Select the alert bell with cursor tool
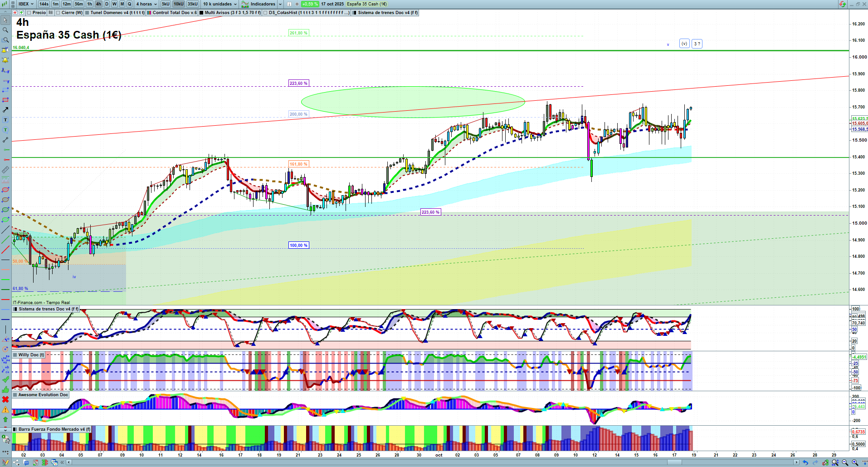Viewport: 868px width, 467px height. click(x=5, y=50)
